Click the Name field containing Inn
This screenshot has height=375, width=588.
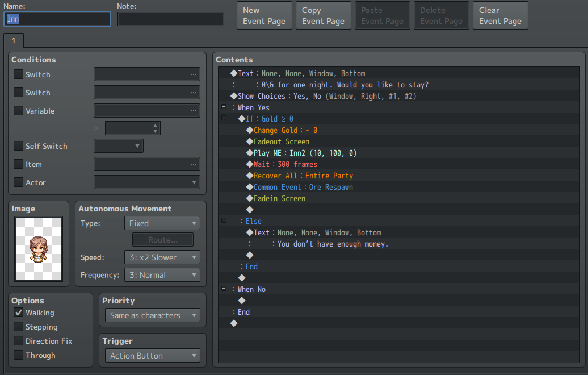pos(57,19)
